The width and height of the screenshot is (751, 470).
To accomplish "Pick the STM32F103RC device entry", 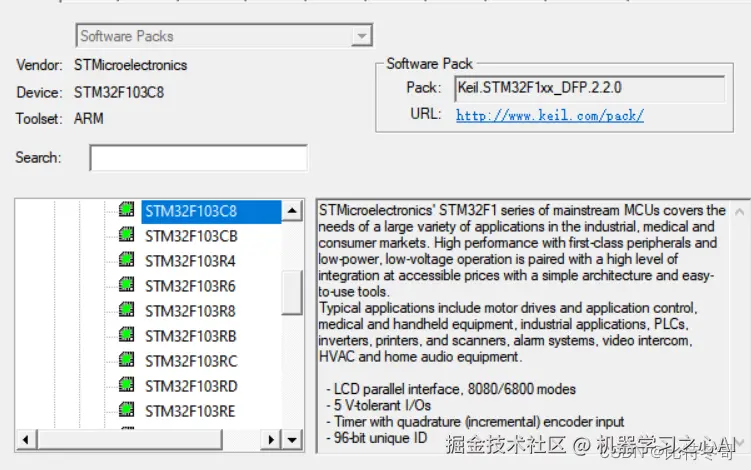I will coord(191,361).
